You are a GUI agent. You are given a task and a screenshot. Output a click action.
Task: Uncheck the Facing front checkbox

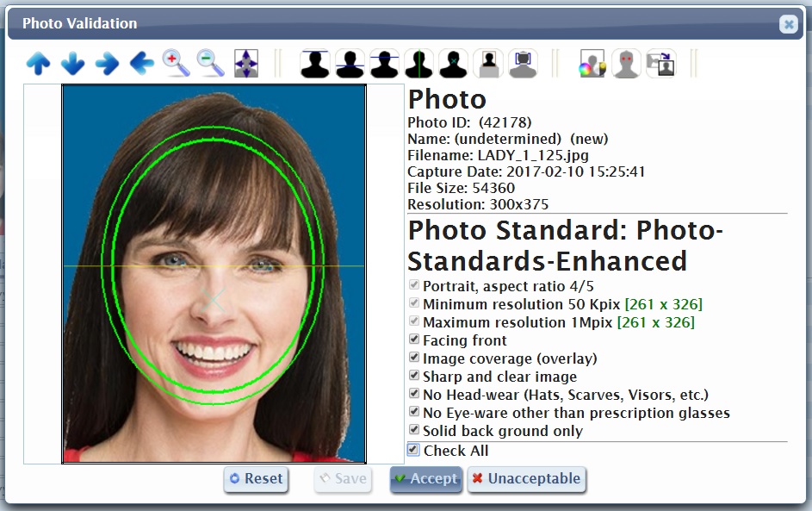click(x=414, y=339)
